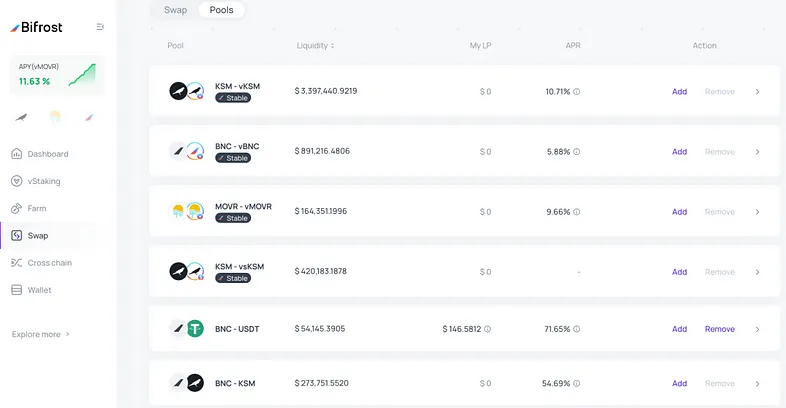This screenshot has height=408, width=786.
Task: Add liquidity to BNC - vBNC pool
Action: coord(679,152)
